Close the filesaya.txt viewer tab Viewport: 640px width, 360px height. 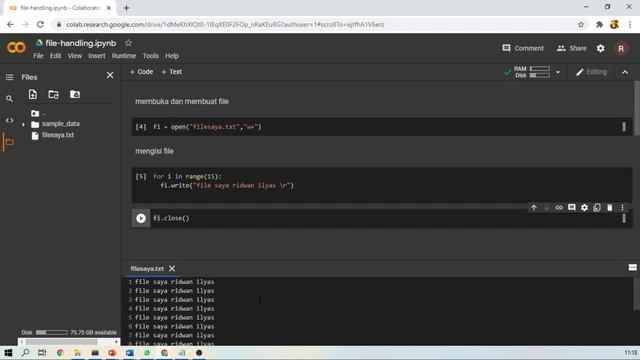[172, 269]
